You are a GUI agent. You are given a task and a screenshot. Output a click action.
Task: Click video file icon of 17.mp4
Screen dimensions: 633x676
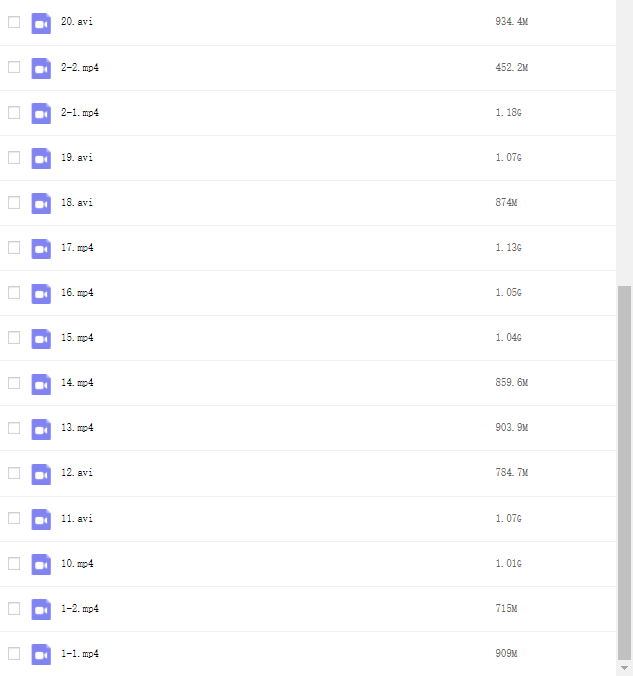[x=41, y=248]
